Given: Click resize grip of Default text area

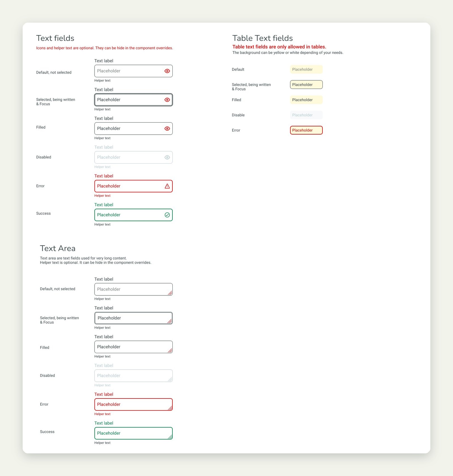Looking at the screenshot, I should click(170, 293).
